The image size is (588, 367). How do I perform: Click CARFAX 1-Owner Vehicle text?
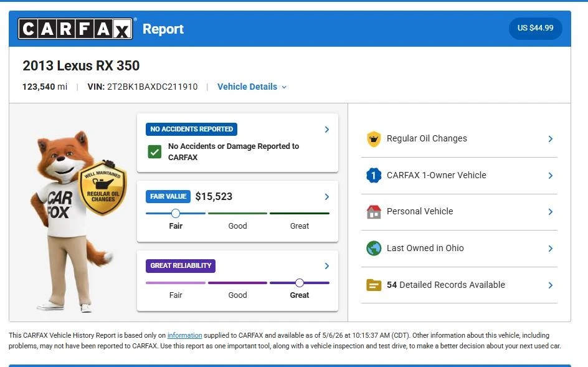(436, 175)
